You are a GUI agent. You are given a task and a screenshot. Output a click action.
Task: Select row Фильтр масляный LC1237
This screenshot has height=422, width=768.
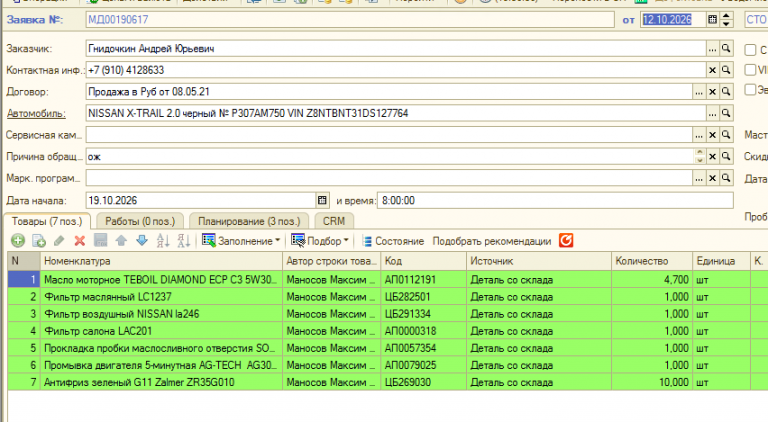(x=387, y=297)
